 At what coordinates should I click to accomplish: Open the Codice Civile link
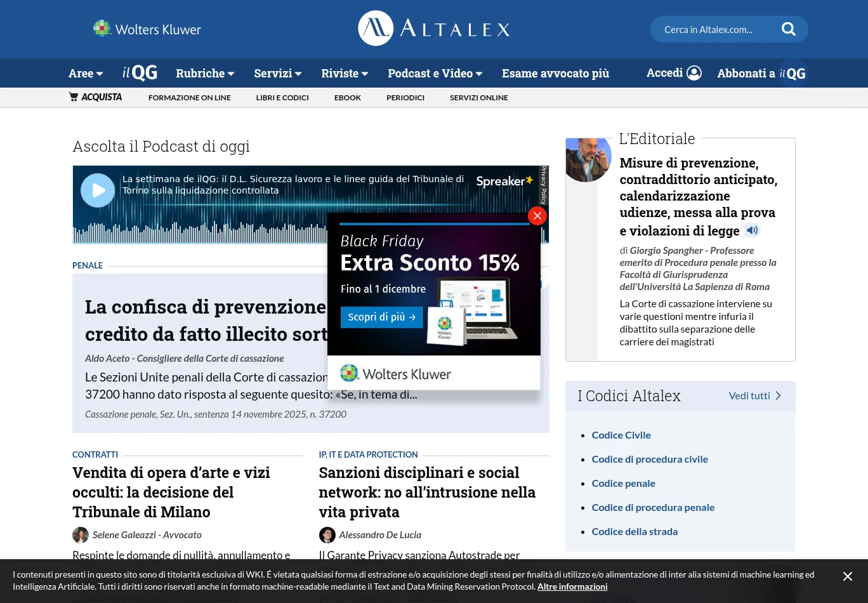coord(621,435)
